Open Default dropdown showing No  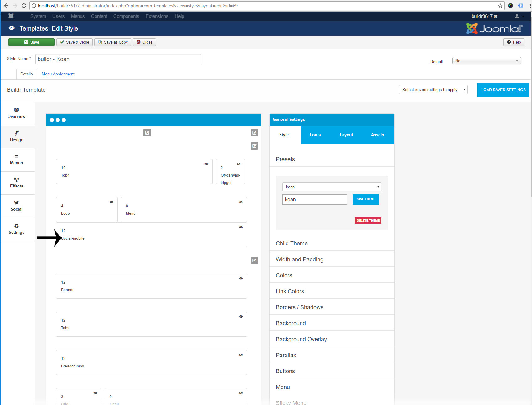(x=487, y=61)
